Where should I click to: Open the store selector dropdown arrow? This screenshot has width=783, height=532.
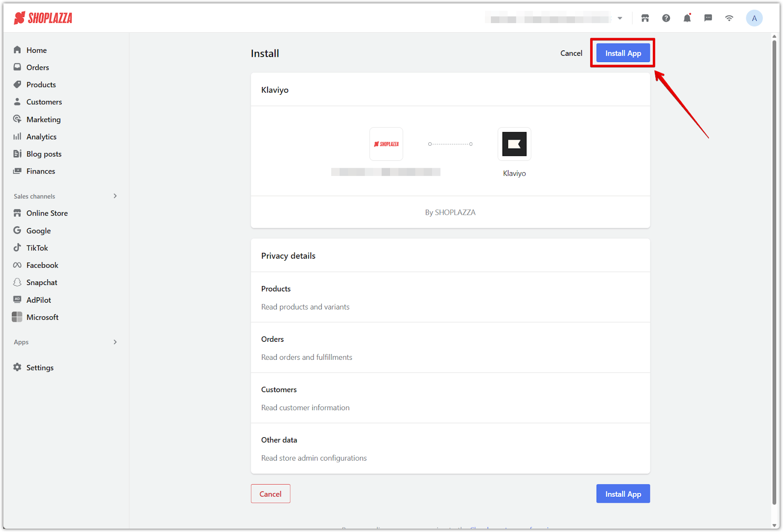(x=620, y=18)
